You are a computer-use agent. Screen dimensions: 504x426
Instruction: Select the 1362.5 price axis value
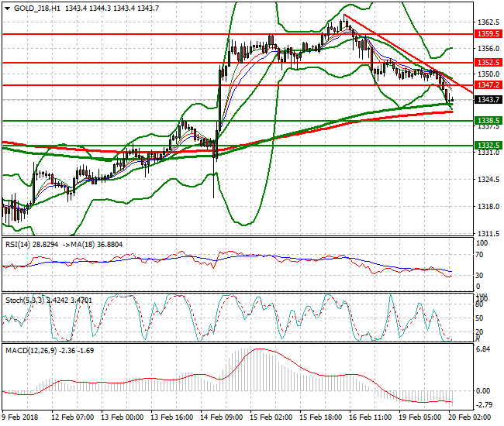click(488, 22)
